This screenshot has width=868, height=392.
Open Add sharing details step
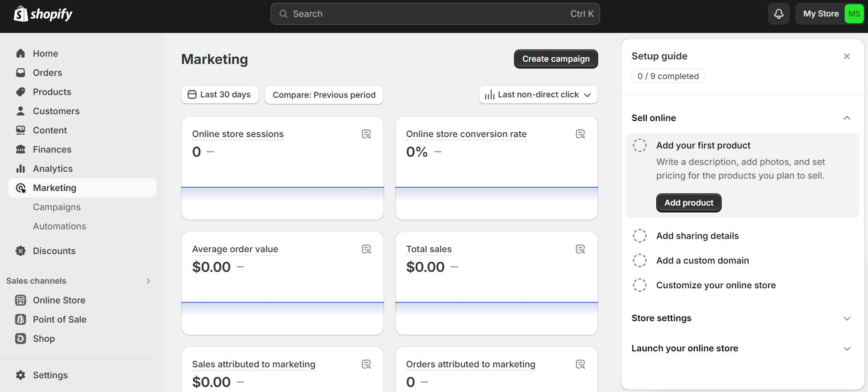pos(697,236)
